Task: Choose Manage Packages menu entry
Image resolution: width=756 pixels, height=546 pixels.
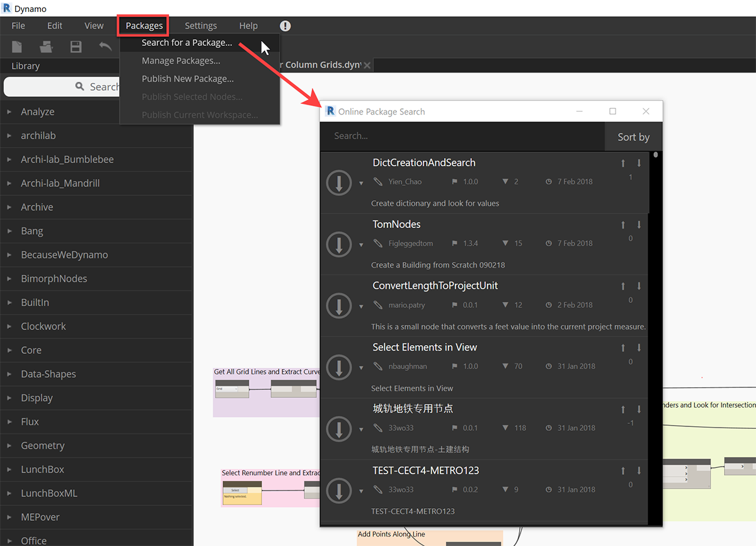Action: coord(200,61)
